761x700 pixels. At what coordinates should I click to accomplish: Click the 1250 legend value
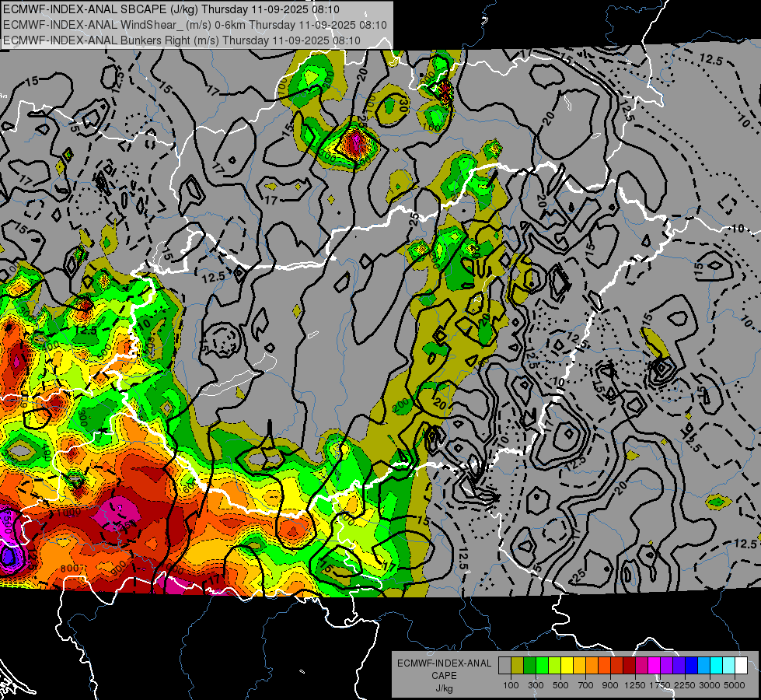point(635,685)
